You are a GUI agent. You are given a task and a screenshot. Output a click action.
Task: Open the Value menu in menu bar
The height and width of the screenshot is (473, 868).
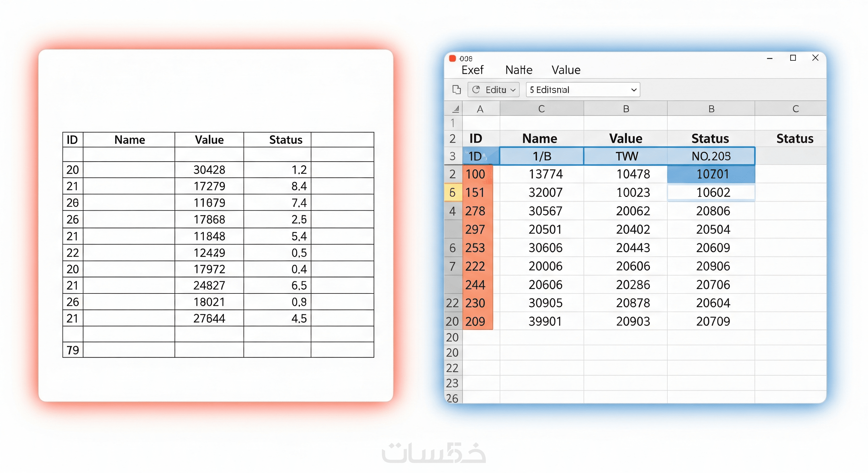coord(566,70)
